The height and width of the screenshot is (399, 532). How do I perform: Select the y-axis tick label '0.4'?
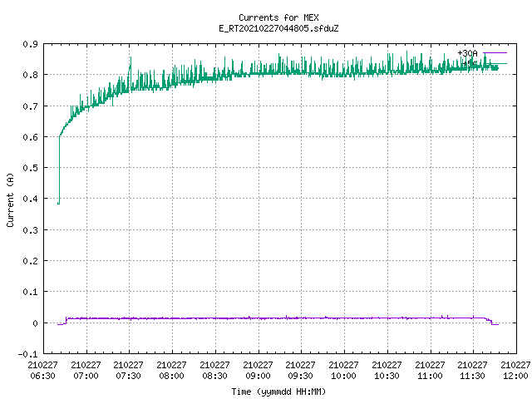(x=30, y=199)
